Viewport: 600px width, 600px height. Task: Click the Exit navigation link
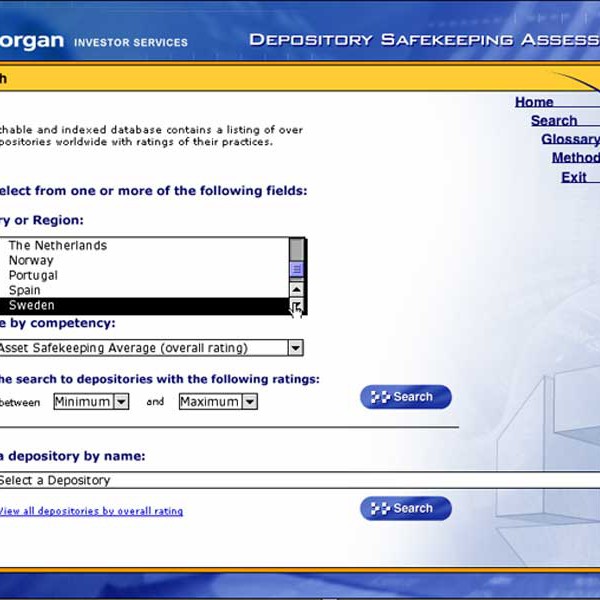click(x=574, y=177)
